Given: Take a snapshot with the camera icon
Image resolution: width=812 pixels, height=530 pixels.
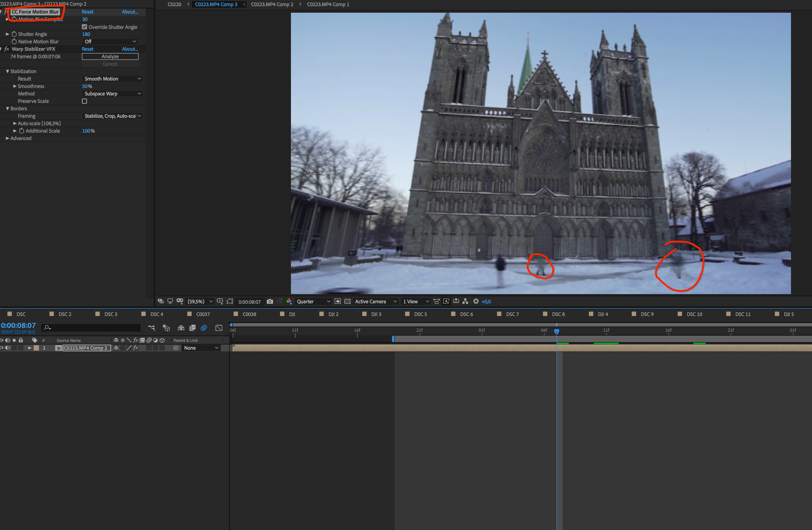Looking at the screenshot, I should click(269, 301).
